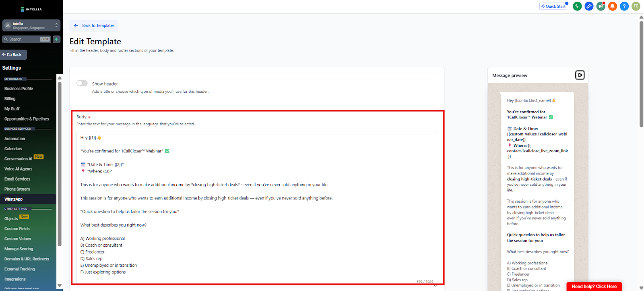Viewport: 644px width, 291px height.
Task: Click the sidebar scroll down arrow
Action: tap(60, 286)
